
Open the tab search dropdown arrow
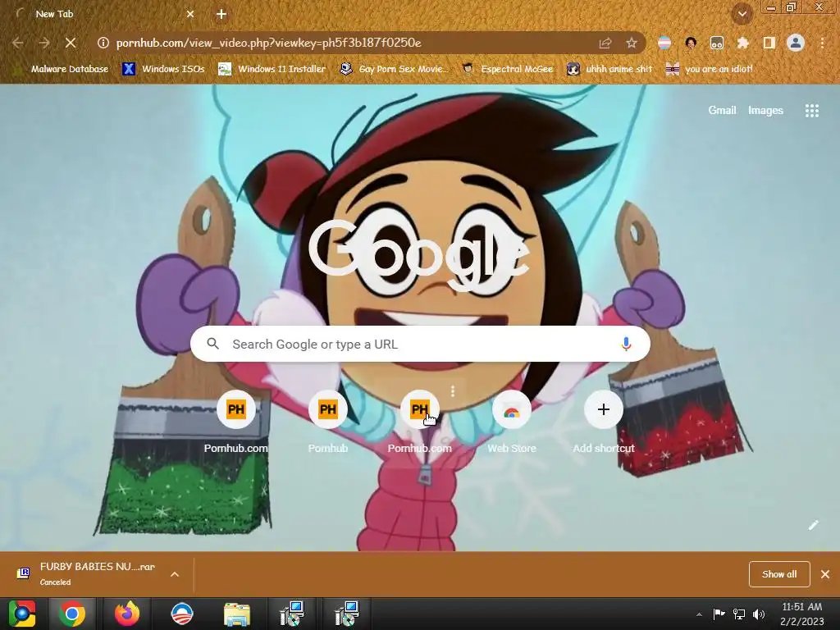point(742,14)
